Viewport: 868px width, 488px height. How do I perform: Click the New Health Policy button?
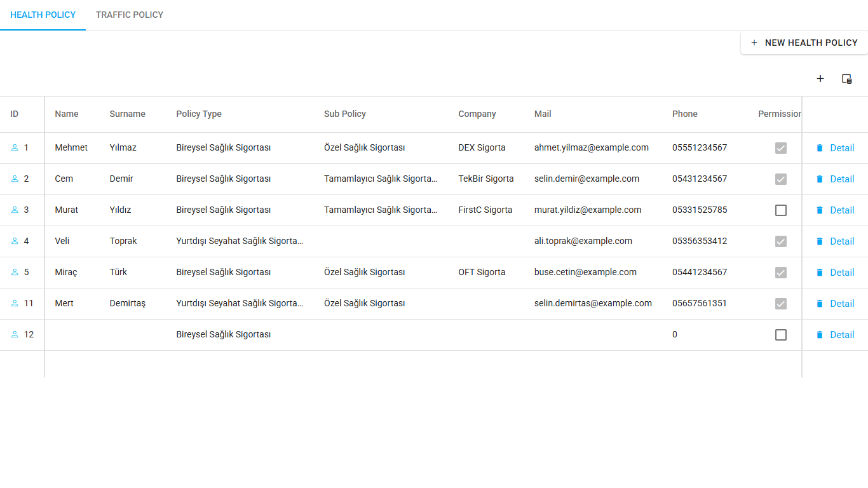tap(804, 43)
